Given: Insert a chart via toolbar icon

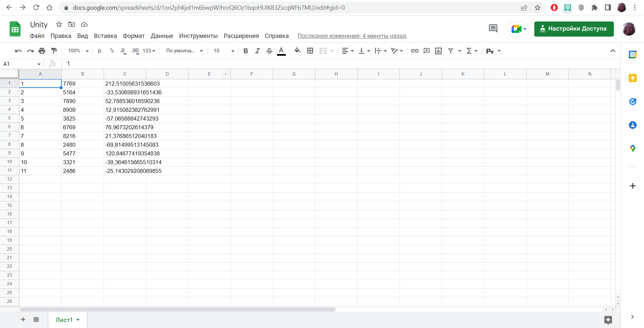Looking at the screenshot, I should point(438,51).
